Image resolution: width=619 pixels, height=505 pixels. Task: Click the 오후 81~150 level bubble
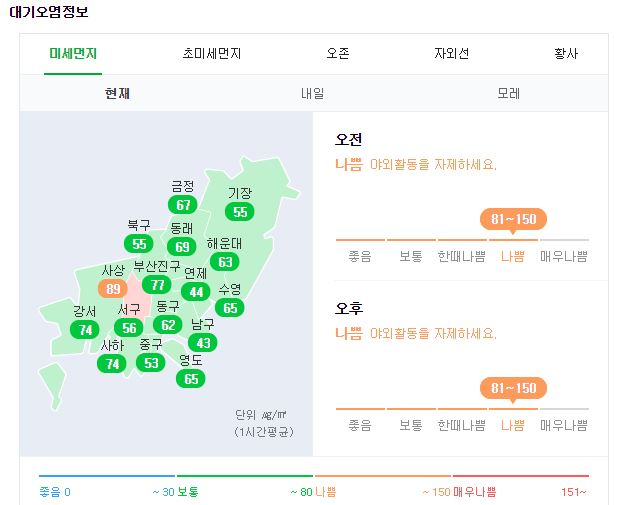[x=513, y=389]
